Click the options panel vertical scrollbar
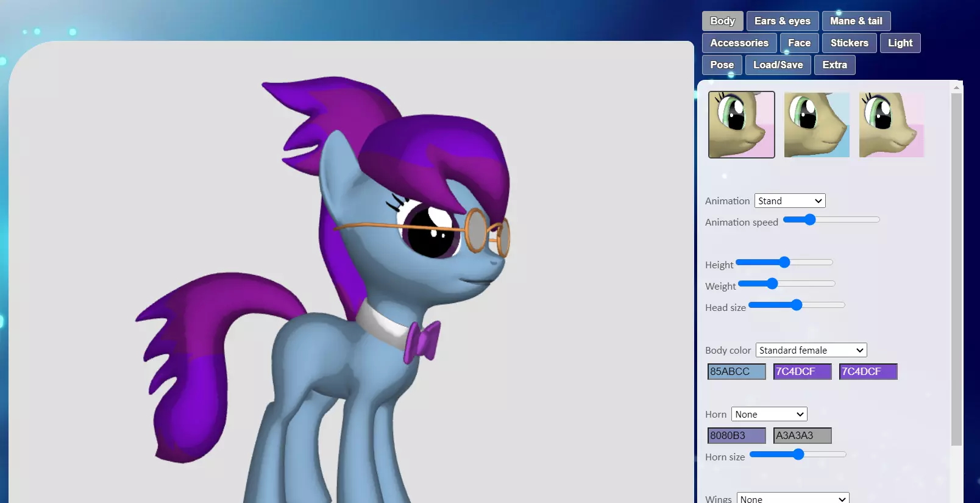This screenshot has width=980, height=503. click(956, 268)
